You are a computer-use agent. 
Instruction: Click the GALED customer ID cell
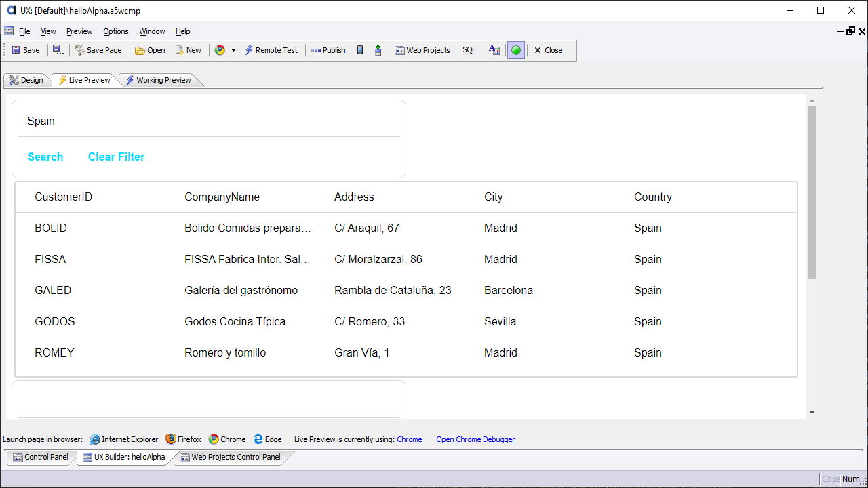click(53, 290)
